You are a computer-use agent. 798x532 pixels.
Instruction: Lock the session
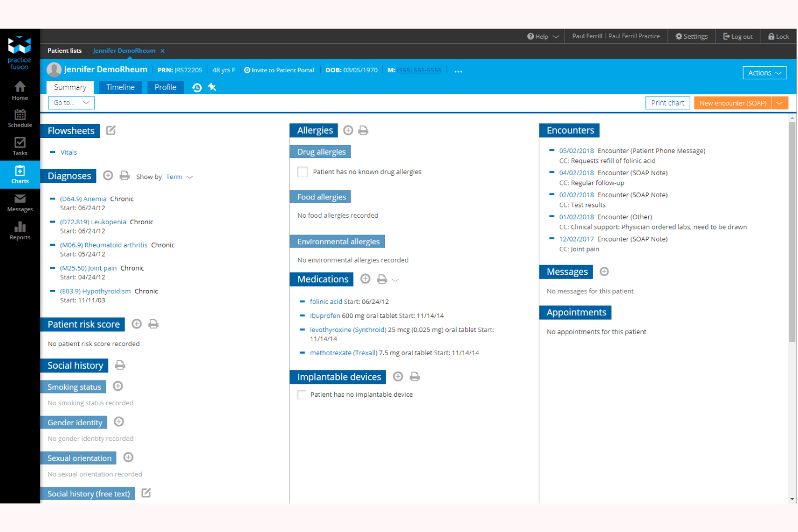(x=779, y=36)
